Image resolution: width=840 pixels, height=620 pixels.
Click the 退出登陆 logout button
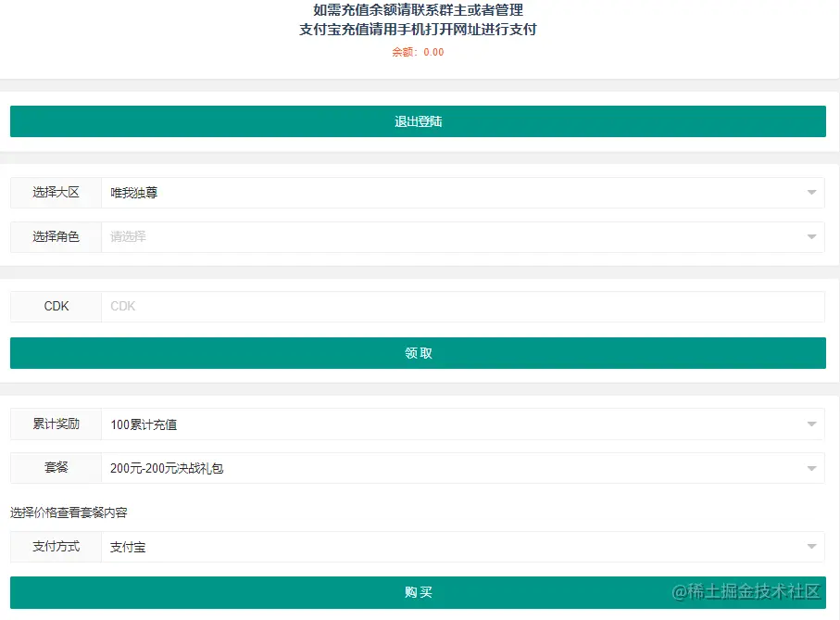[418, 121]
